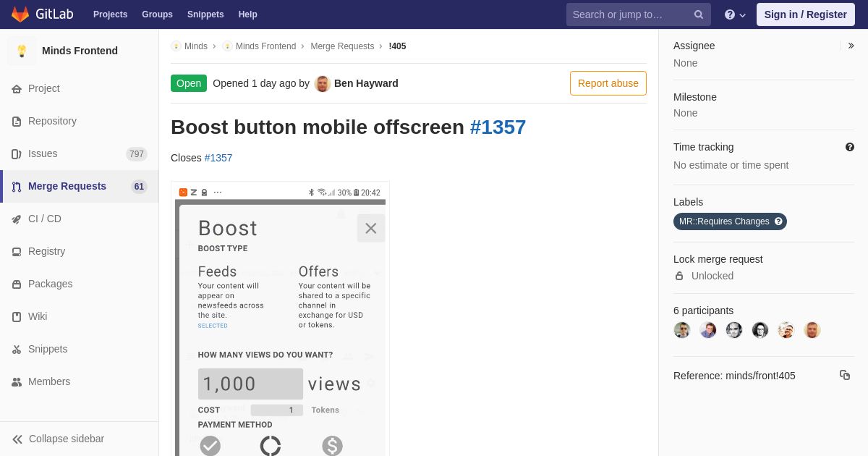Open the Projects menu
The width and height of the screenshot is (868, 456).
(110, 14)
